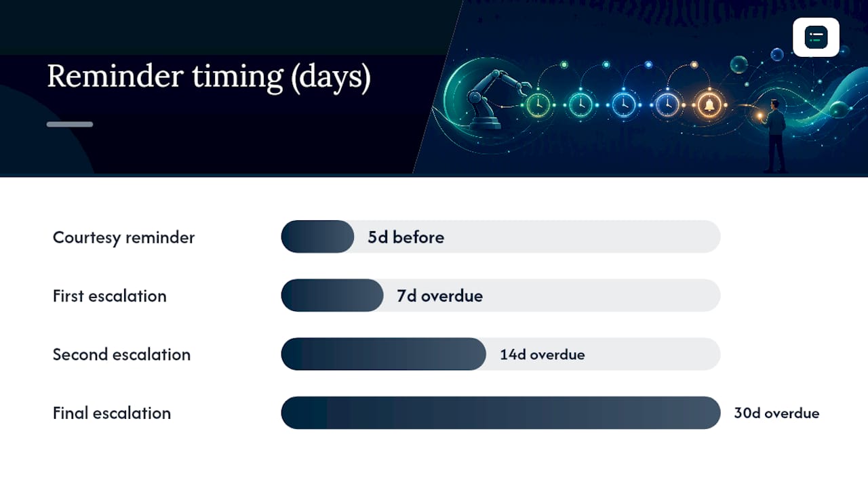Click the app logo in the top-right corner

pos(816,37)
